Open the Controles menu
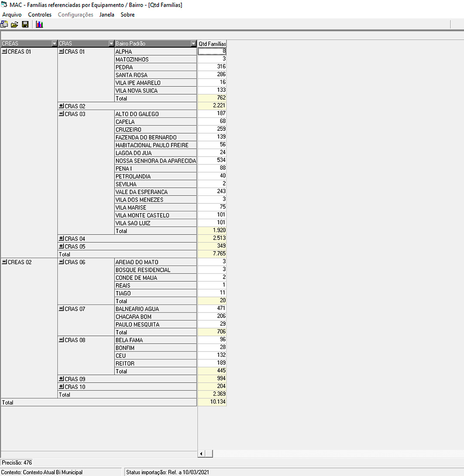The height and width of the screenshot is (476, 464). click(x=40, y=15)
